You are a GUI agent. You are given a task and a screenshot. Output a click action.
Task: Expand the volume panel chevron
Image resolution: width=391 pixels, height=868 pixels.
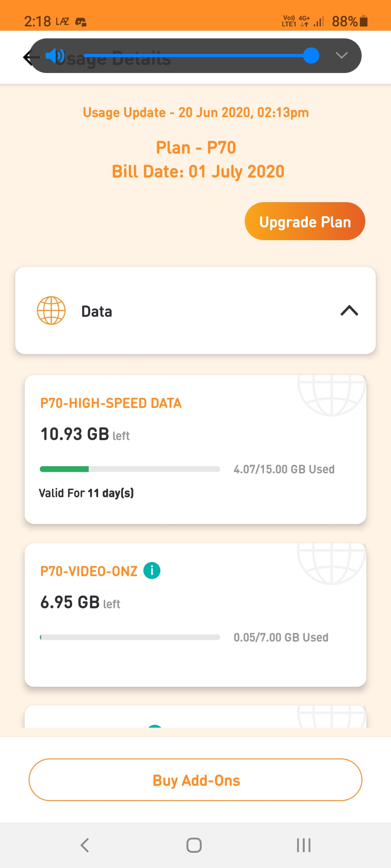tap(341, 55)
